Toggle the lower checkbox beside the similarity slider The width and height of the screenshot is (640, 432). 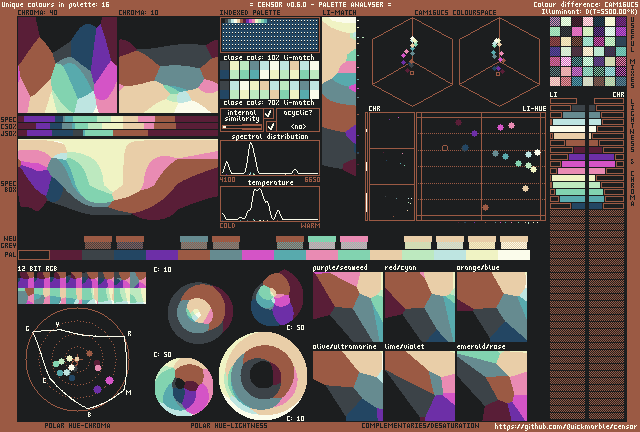point(270,126)
